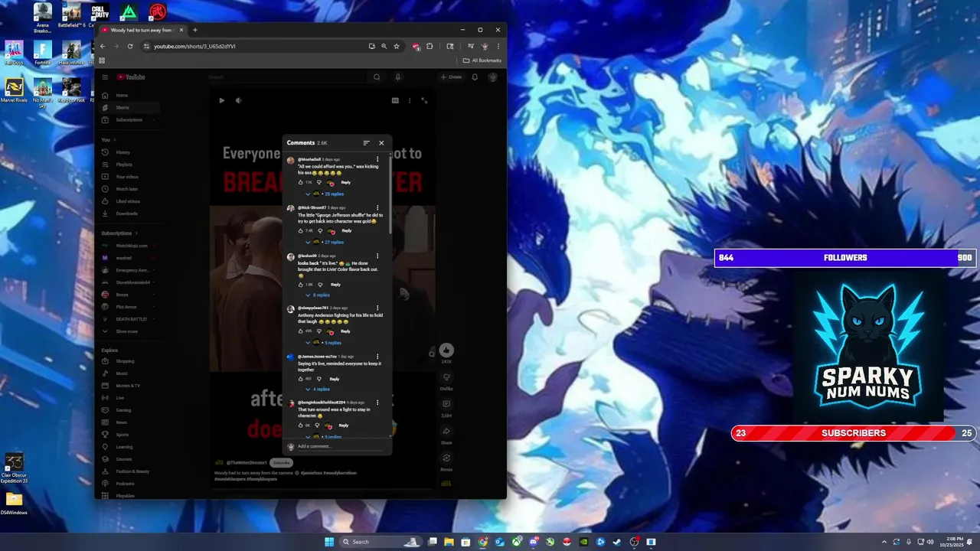Reply to the @MoshaDoll comment

click(x=346, y=183)
